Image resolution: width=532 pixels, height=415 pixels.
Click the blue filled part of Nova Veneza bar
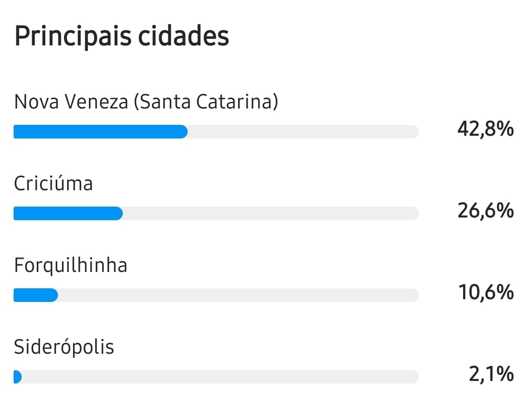pyautogui.click(x=100, y=132)
